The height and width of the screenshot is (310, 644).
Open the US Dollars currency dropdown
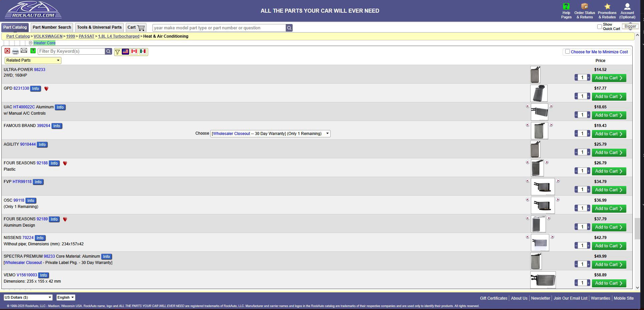(28, 297)
